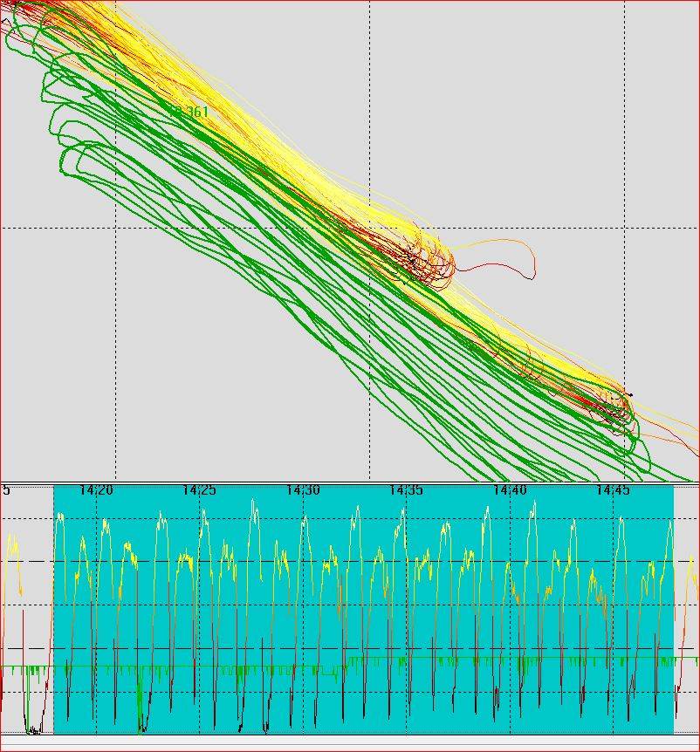Click the center grid line intersection on map
This screenshot has height=752, width=700.
(x=370, y=228)
